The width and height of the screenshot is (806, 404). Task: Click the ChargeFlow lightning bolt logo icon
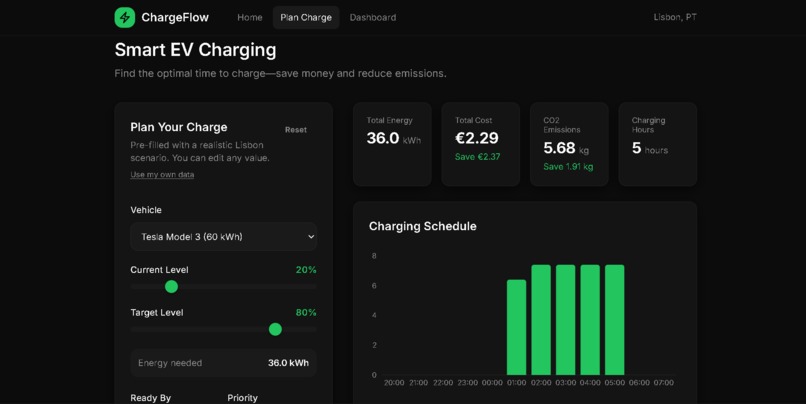(124, 17)
